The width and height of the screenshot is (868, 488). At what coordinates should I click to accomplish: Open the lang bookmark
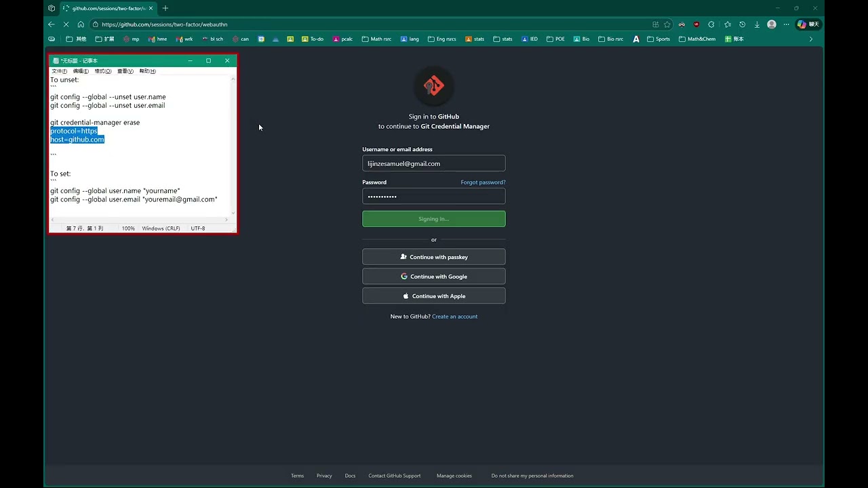click(x=410, y=39)
